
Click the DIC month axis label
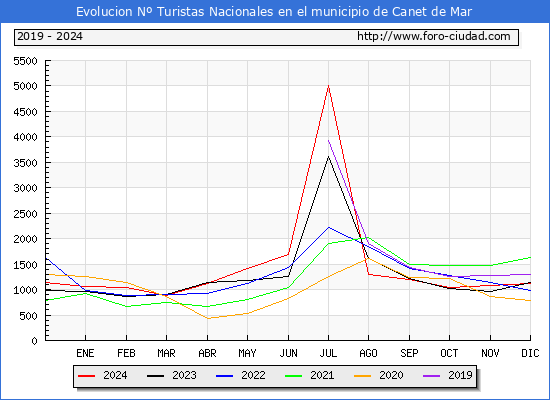pos(530,353)
